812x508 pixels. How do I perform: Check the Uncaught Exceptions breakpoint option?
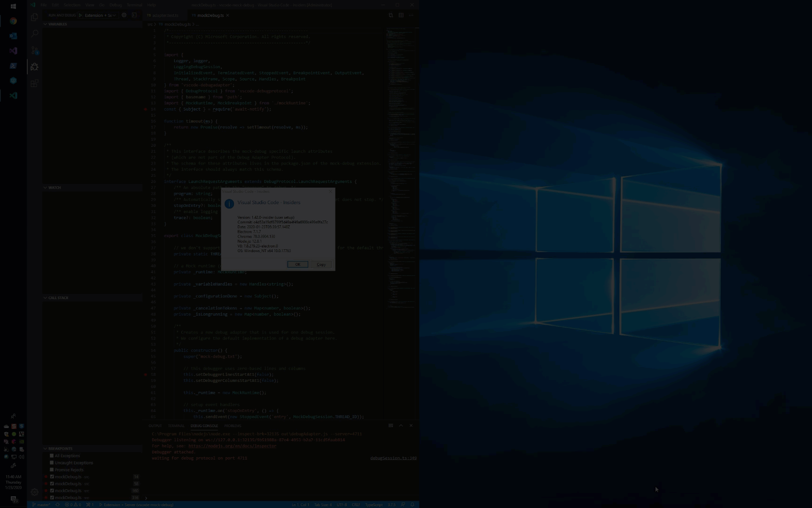(x=52, y=462)
